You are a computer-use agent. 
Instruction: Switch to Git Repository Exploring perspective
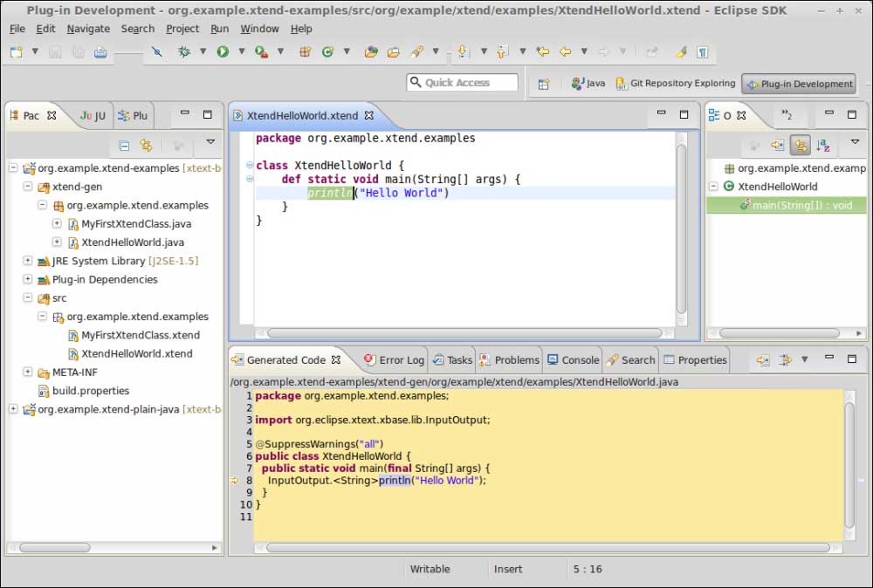675,84
